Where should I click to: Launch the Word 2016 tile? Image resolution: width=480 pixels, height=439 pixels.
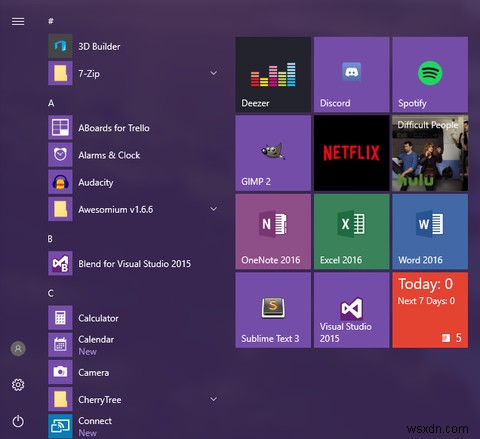(430, 232)
